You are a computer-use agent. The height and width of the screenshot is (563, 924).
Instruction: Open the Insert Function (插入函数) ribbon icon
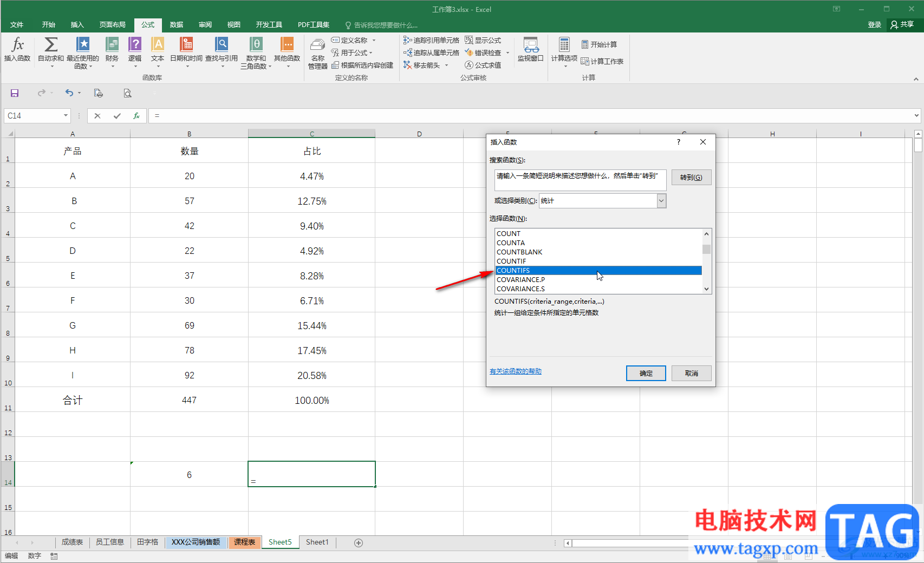pos(17,50)
